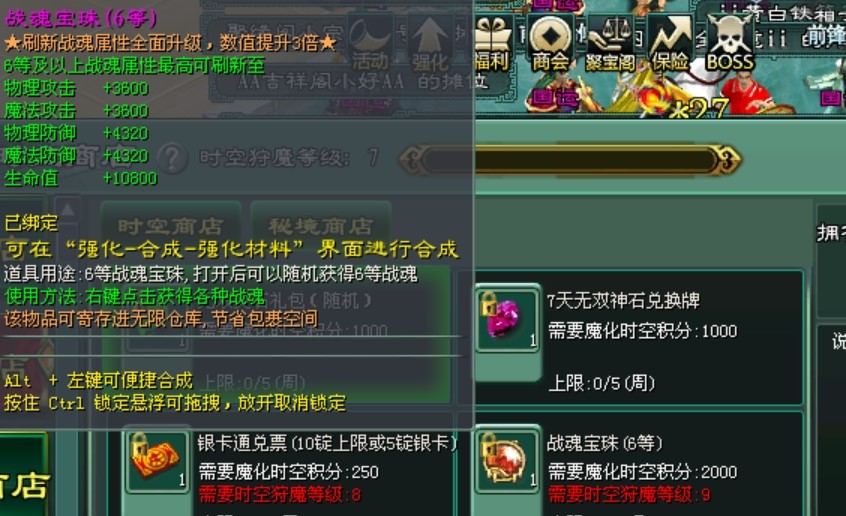This screenshot has height=516, width=846.
Task: Open the BOSS skull icon
Action: point(729,44)
